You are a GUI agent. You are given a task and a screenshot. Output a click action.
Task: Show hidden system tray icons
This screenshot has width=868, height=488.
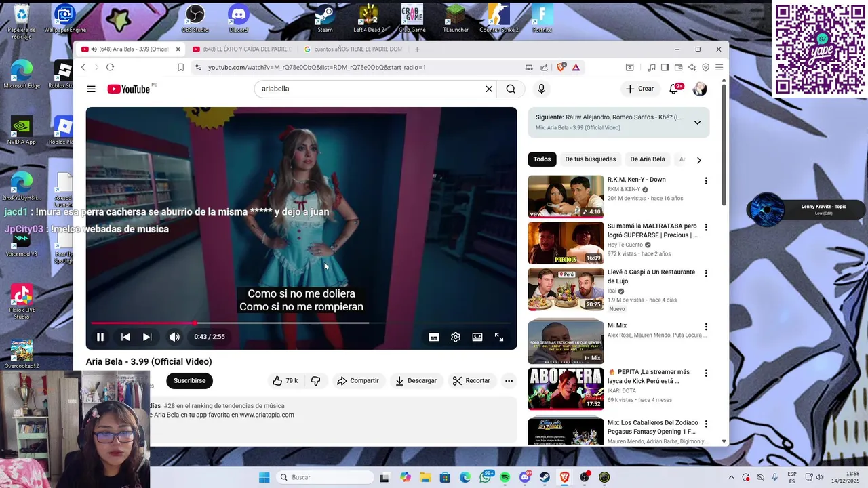[x=731, y=477]
